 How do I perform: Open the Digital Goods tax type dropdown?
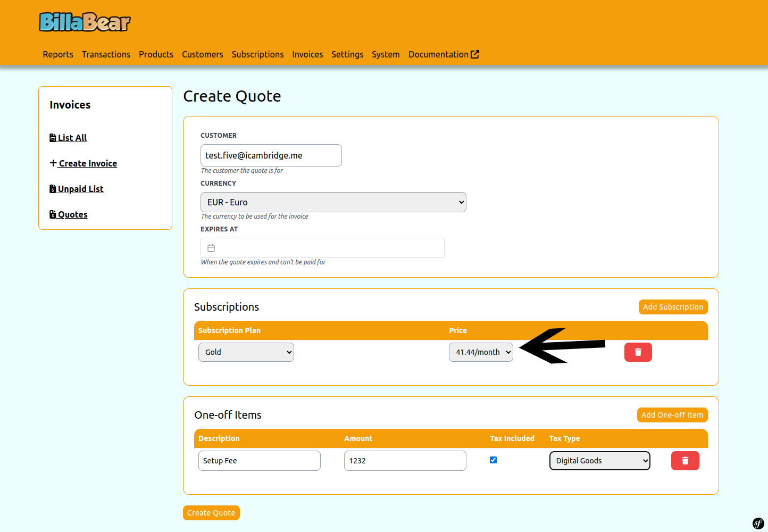(600, 461)
